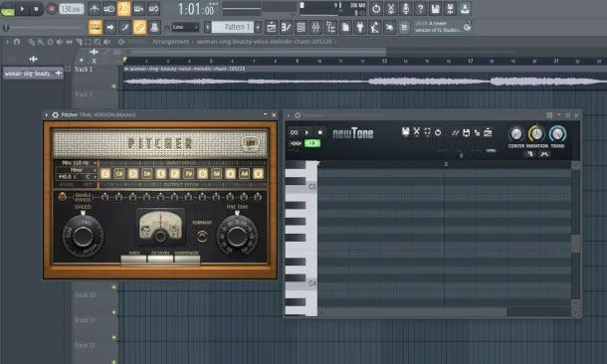Click the note/clip grouping curve icon
The image size is (607, 364).
pyautogui.click(x=124, y=27)
